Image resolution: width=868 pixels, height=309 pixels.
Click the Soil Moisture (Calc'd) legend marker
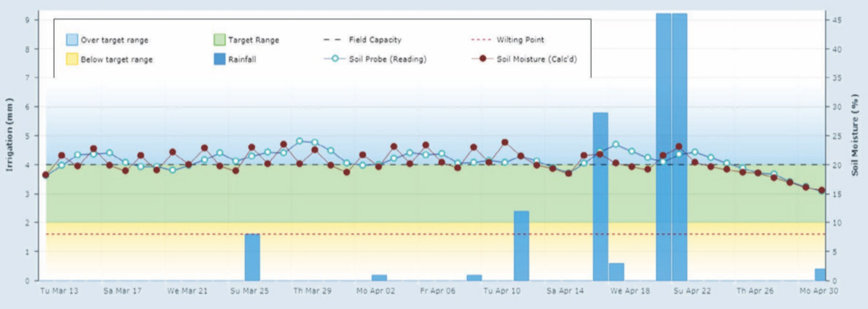point(482,60)
